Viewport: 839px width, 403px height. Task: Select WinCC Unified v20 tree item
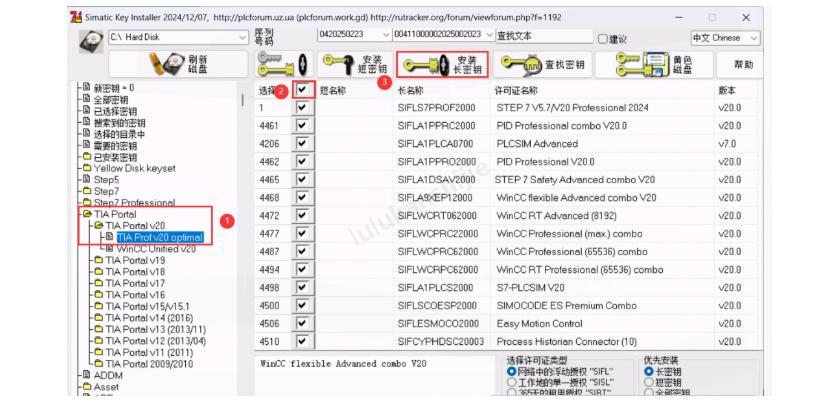pos(156,249)
